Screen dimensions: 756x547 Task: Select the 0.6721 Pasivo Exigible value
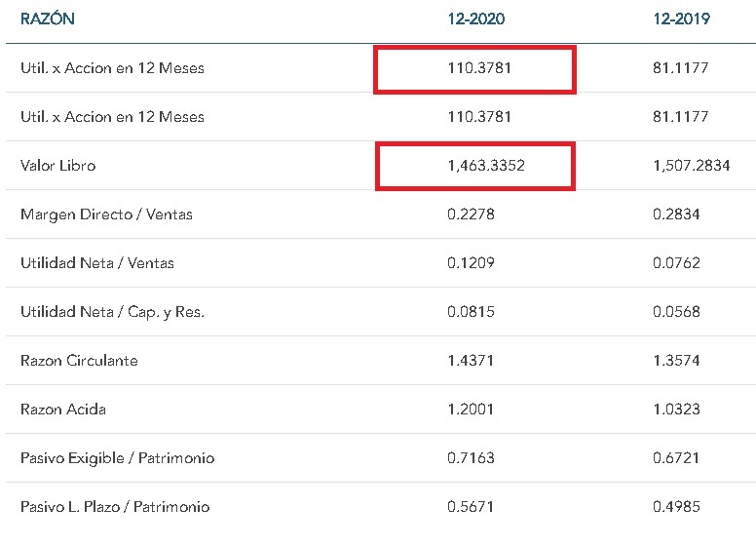[676, 458]
